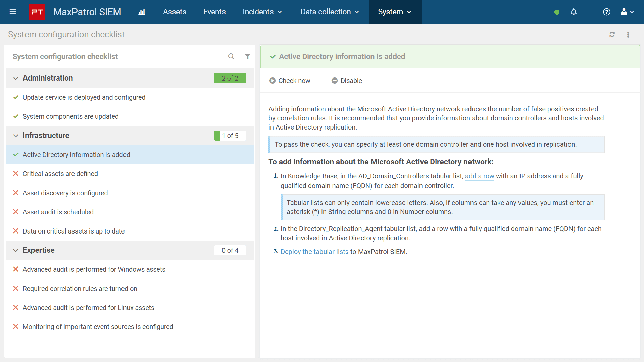Open the Data collection dropdown menu
This screenshot has width=644, height=362.
pos(330,12)
